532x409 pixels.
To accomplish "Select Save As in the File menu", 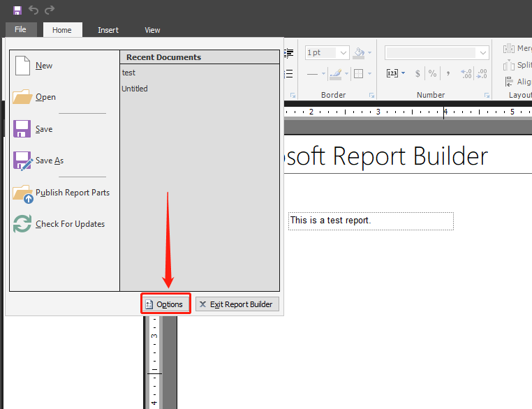I will click(49, 161).
